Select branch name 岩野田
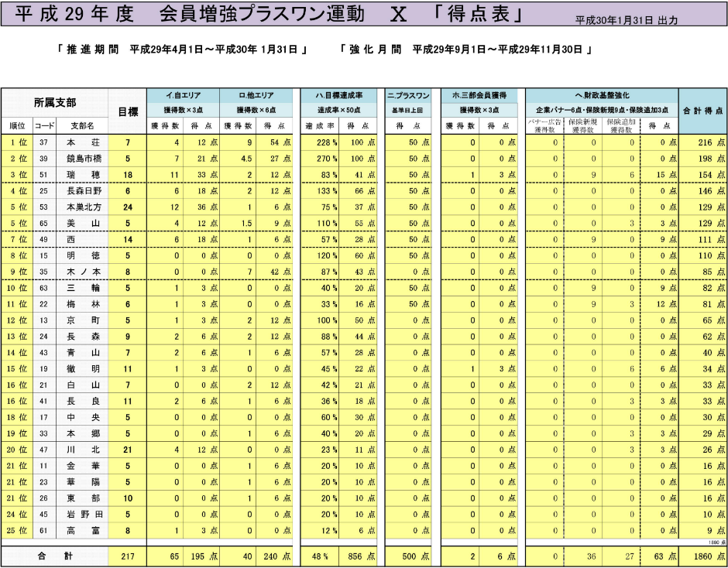Viewport: 728px width, 568px height. 84,515
